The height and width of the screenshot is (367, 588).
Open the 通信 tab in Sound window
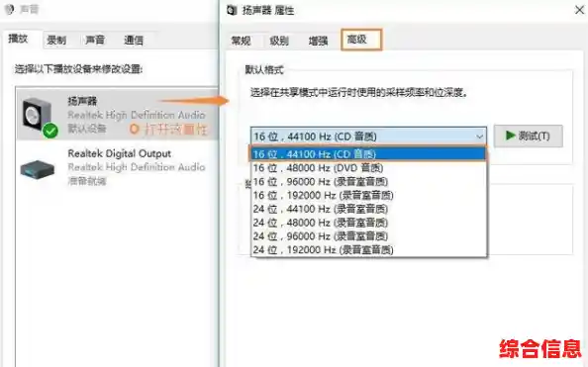pos(134,41)
